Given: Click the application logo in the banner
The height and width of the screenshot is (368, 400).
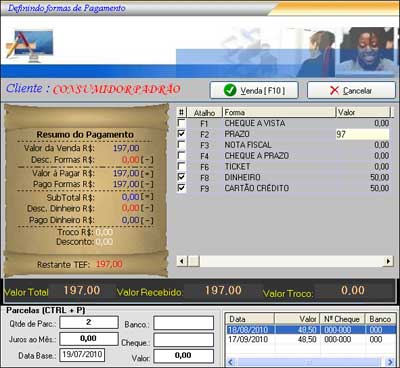Looking at the screenshot, I should coord(30,45).
